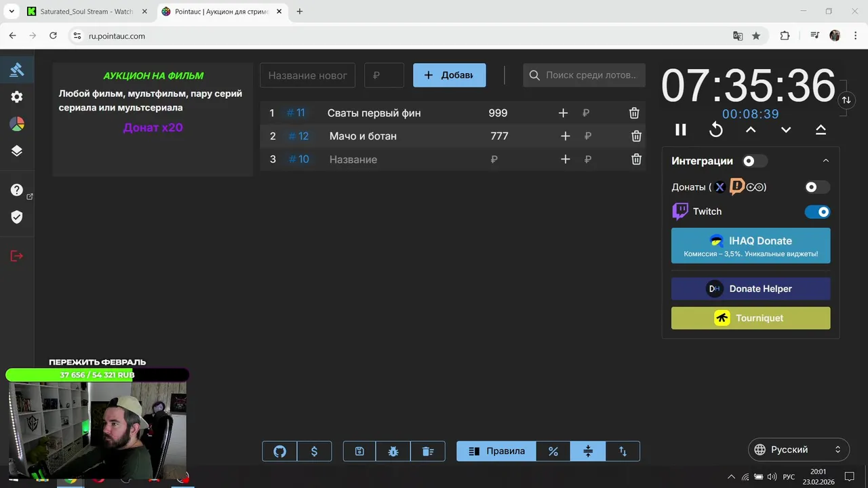This screenshot has height=488, width=868.
Task: Open the Русский language dropdown
Action: coord(799,449)
